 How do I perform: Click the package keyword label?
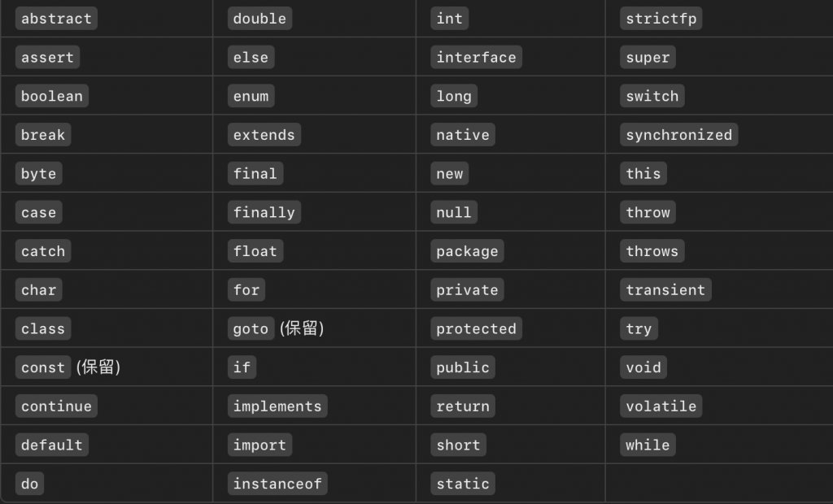[467, 251]
